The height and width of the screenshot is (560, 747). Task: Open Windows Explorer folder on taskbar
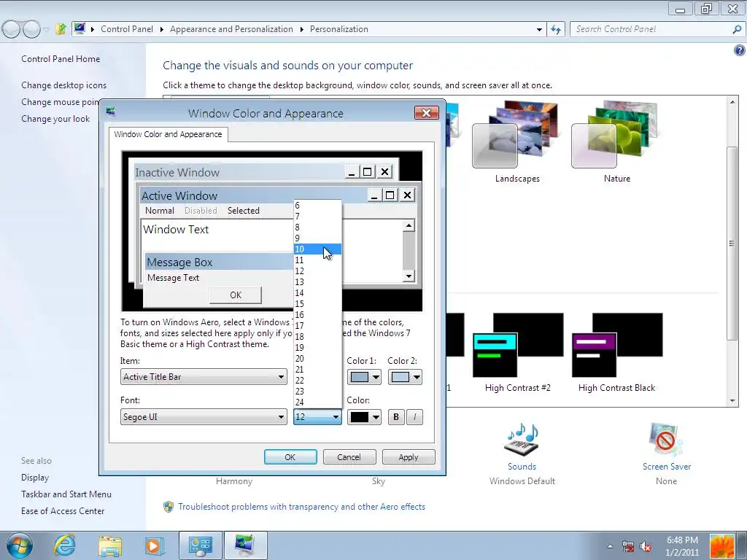tap(110, 545)
